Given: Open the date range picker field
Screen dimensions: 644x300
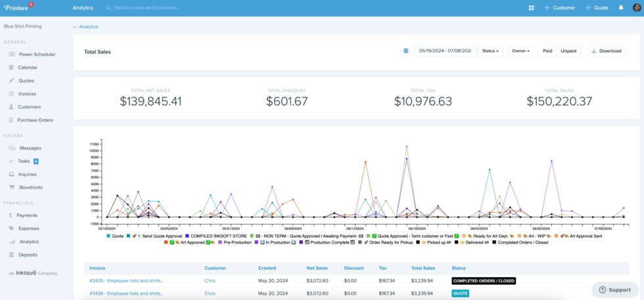Looking at the screenshot, I should pos(446,51).
